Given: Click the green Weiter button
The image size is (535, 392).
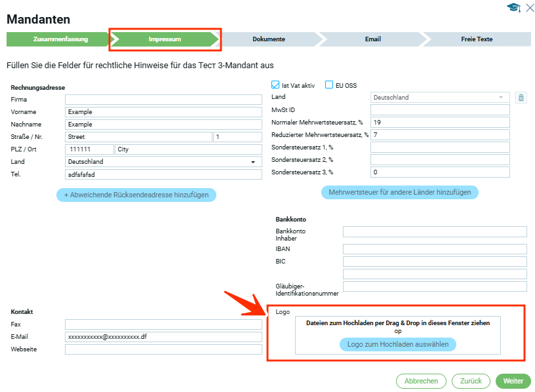Looking at the screenshot, I should [513, 381].
